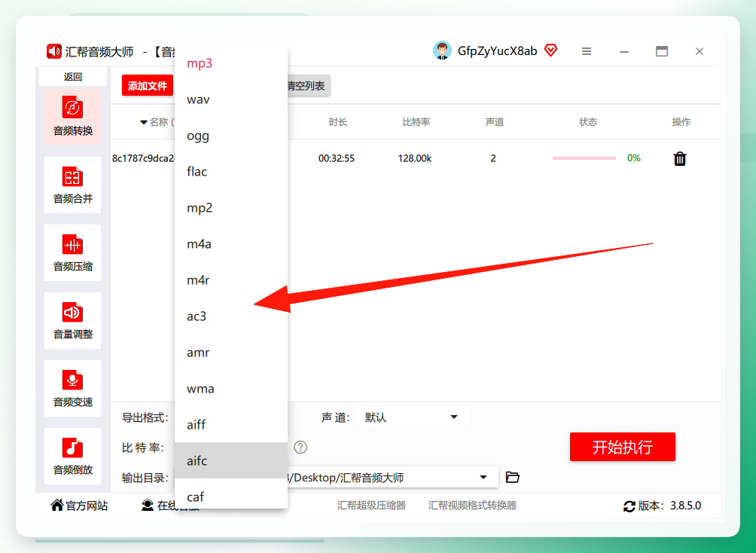Viewport: 756px width, 553px height.
Task: Choose wav from the format list
Action: pyautogui.click(x=231, y=99)
